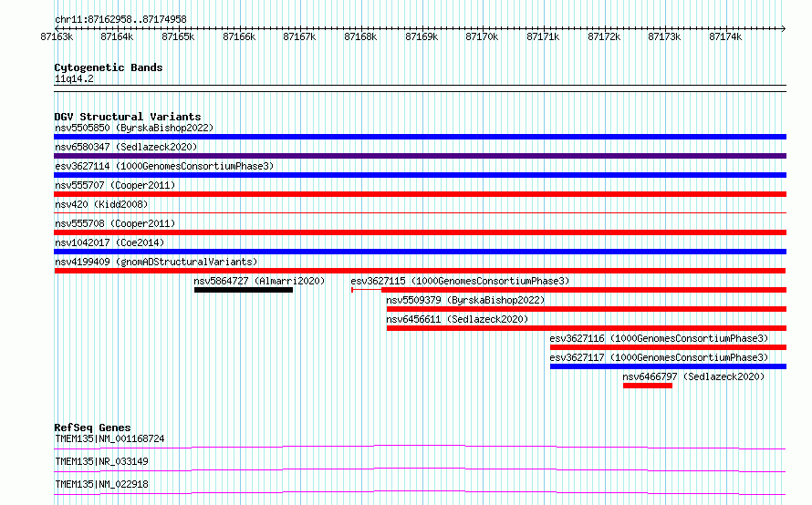
Task: Open esv3627117 (1000GenomesConsortiumPhase3) label
Action: (659, 357)
